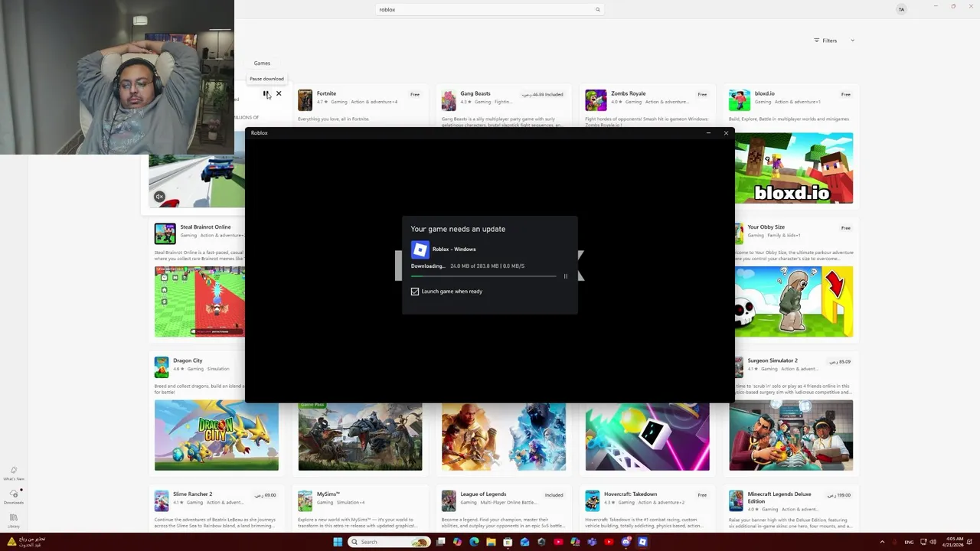Pause the store download next to Fortnite
The width and height of the screenshot is (980, 551).
tap(266, 93)
